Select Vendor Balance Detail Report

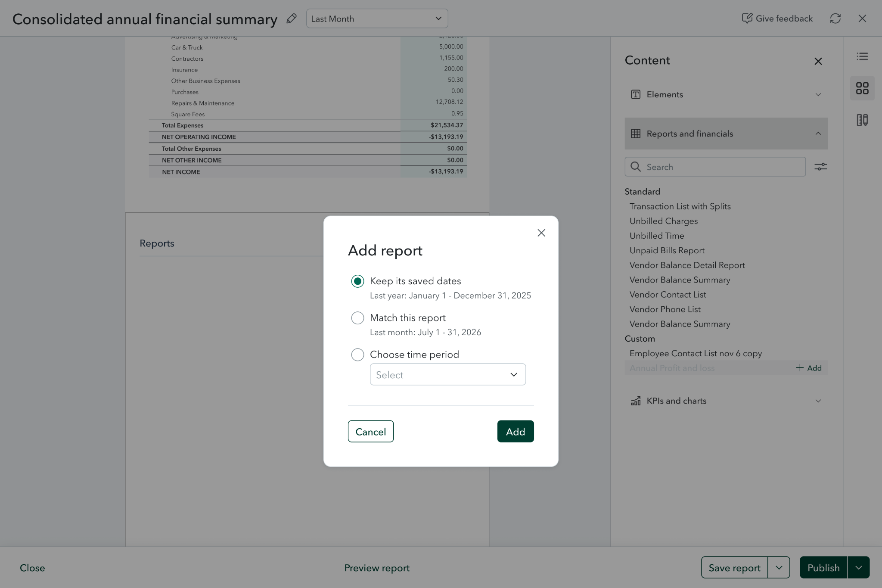tap(687, 265)
